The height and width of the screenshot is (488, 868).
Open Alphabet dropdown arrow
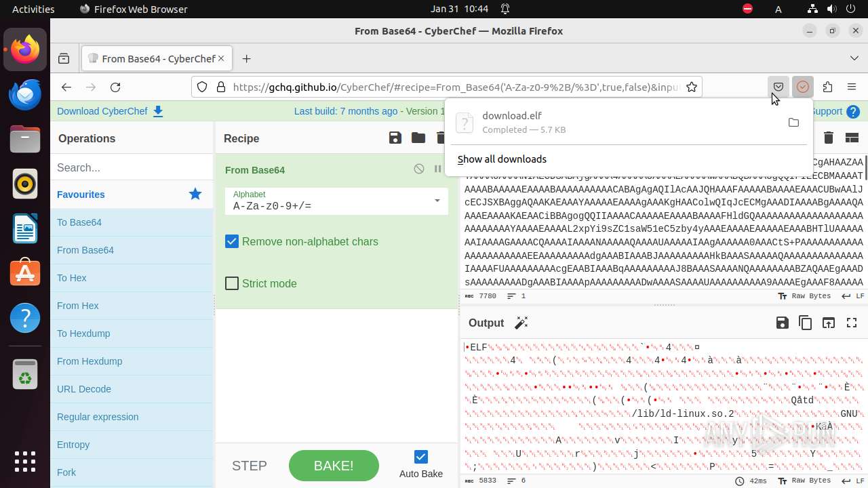(437, 201)
